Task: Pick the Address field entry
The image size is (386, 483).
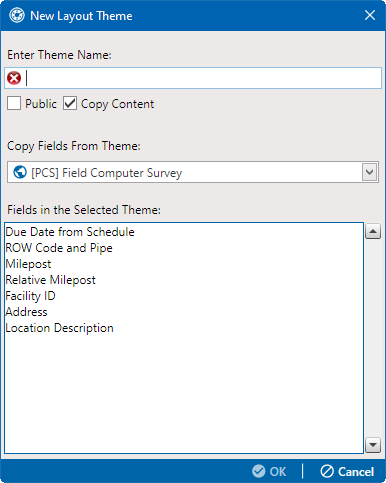Action: tap(26, 312)
